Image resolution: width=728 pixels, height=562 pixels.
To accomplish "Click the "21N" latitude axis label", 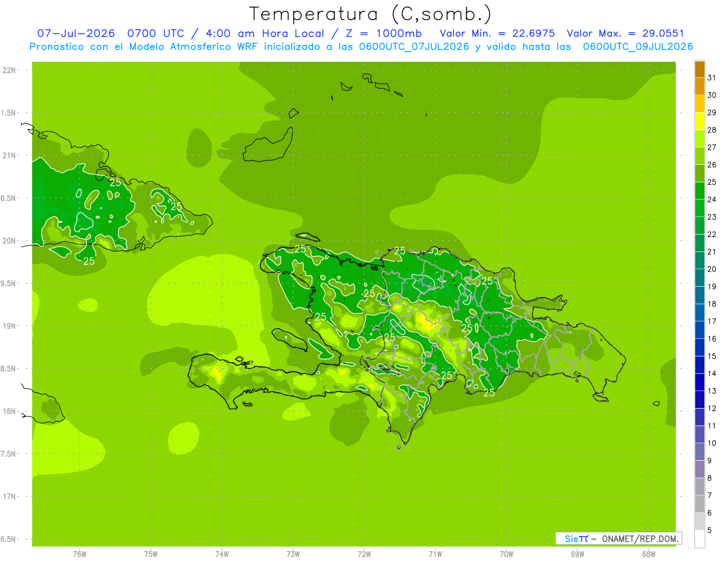I will (x=10, y=155).
